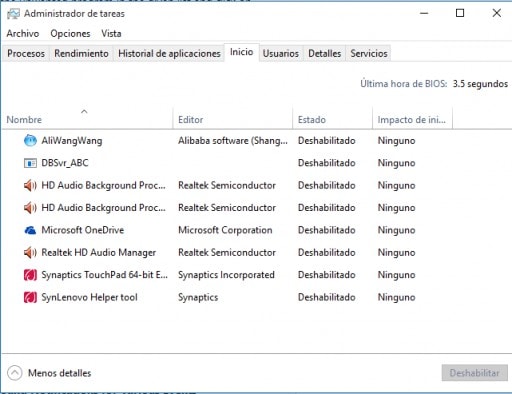Image resolution: width=512 pixels, height=394 pixels.
Task: Click the Task Manager title bar icon
Action: pos(13,14)
